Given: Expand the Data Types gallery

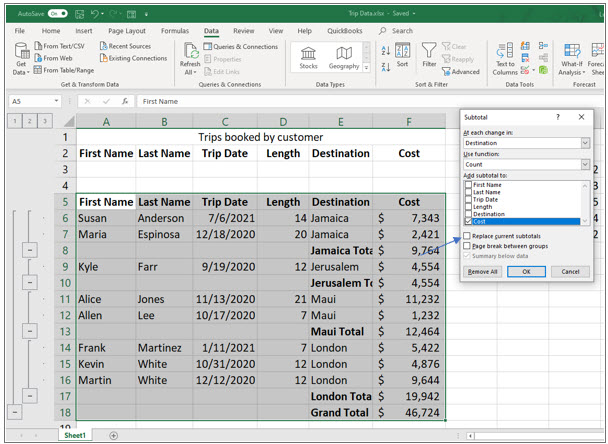Looking at the screenshot, I should (366, 67).
